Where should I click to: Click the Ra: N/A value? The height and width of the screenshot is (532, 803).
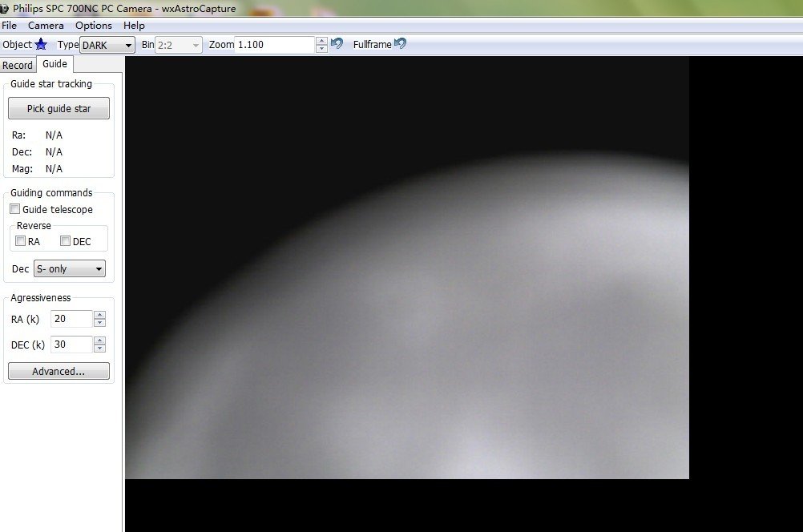pos(54,135)
